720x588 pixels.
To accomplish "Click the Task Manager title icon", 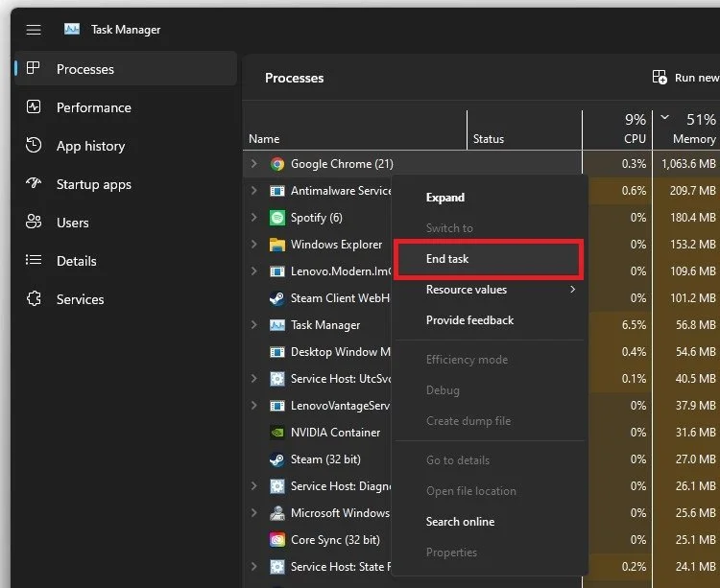I will click(x=72, y=30).
